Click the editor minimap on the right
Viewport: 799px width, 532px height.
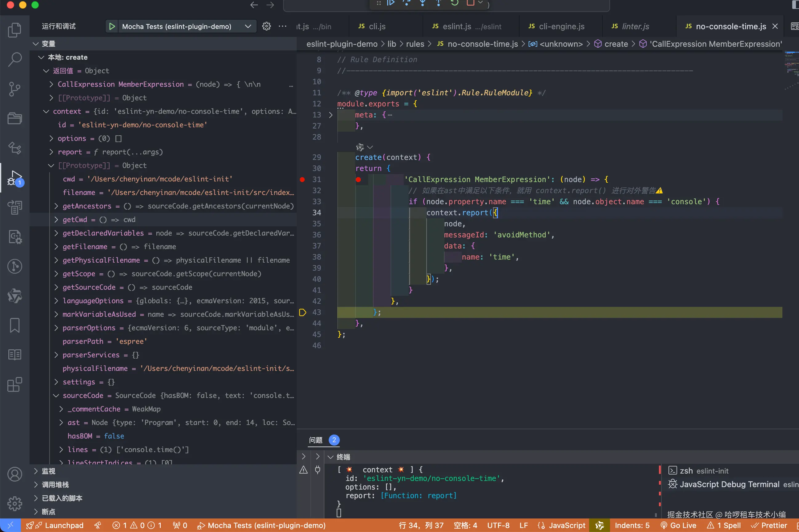791,68
